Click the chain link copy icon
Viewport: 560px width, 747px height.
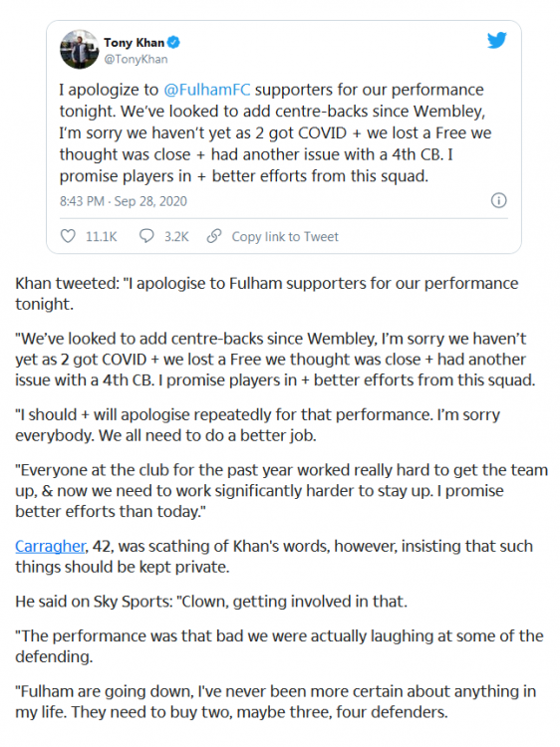pos(214,236)
